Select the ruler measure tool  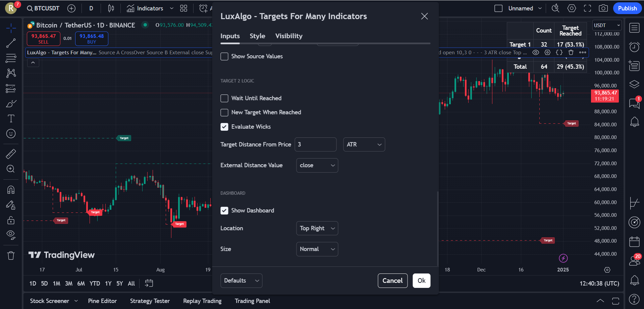point(11,154)
